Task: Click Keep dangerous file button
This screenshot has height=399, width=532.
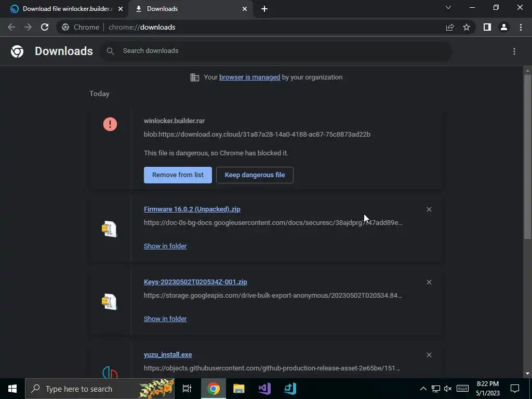Action: click(255, 175)
